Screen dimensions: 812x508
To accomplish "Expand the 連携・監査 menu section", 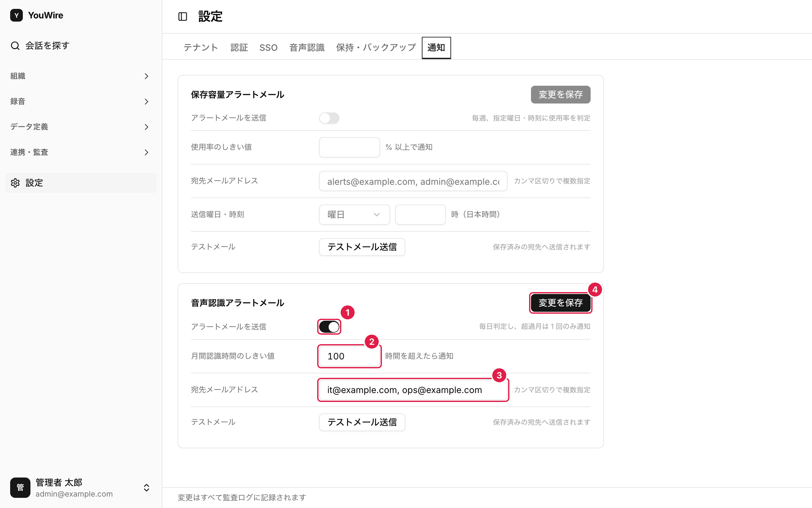I will [81, 152].
